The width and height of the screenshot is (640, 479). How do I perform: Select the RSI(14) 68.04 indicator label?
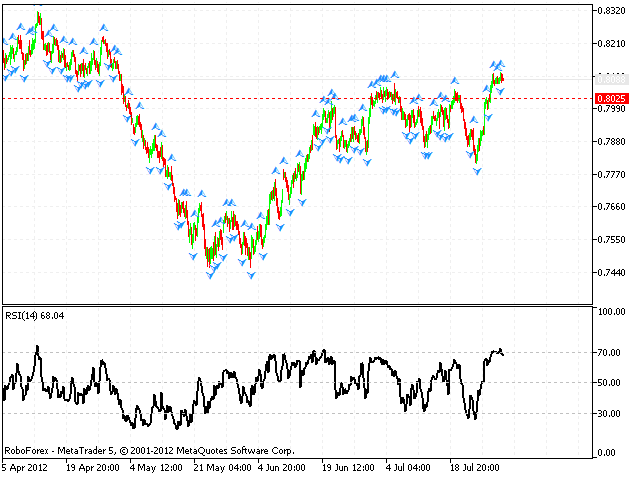pos(35,317)
